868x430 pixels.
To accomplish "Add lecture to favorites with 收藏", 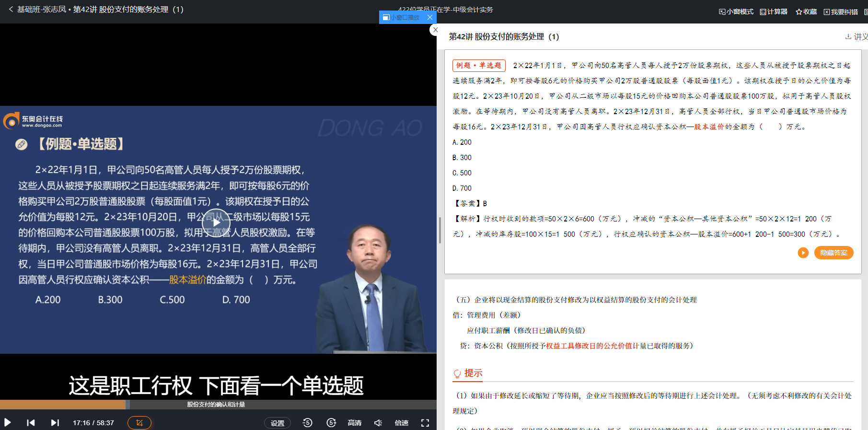I will 806,12.
